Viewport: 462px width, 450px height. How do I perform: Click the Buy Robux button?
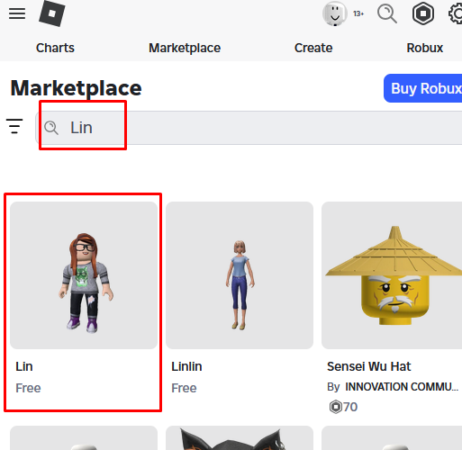coord(423,88)
